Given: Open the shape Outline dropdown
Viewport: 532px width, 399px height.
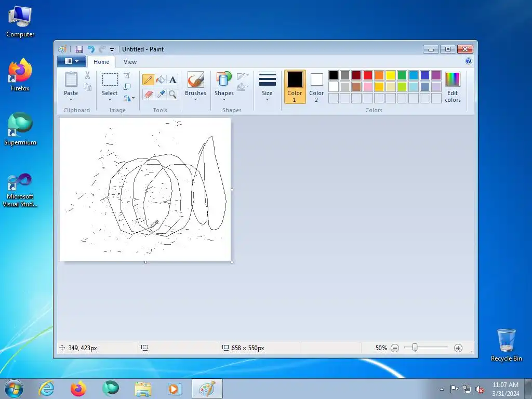Looking at the screenshot, I should click(243, 76).
